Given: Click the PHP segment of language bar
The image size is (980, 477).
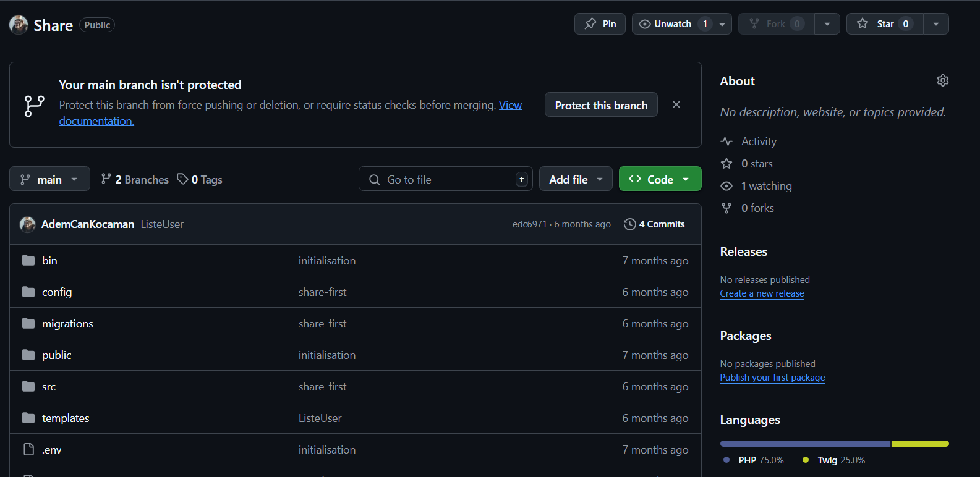Looking at the screenshot, I should 804,444.
